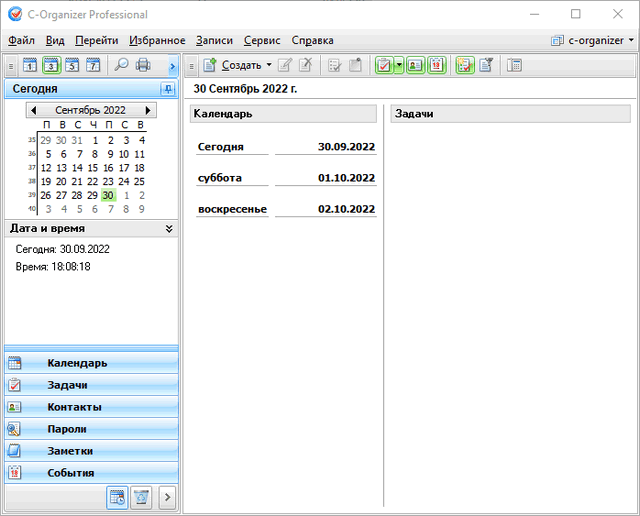Open Пароли section with key icon
Image resolution: width=640 pixels, height=516 pixels.
(x=92, y=429)
